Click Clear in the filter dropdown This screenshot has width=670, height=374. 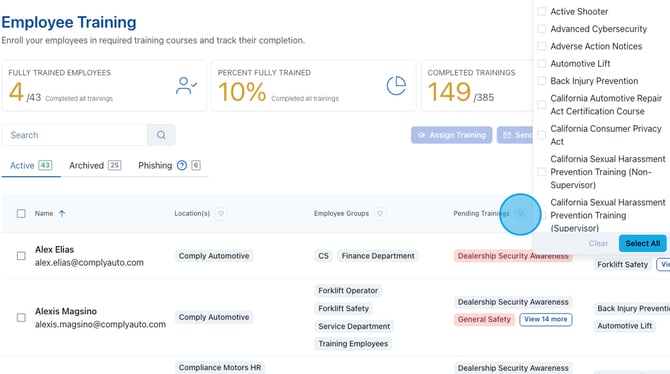(x=598, y=243)
